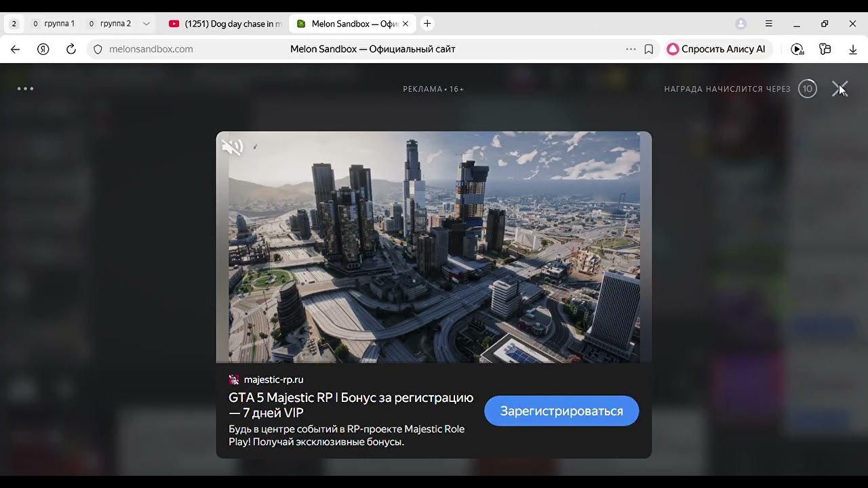Screen dimensions: 868x488
Task: Go back with the browser back arrow
Action: (16, 49)
